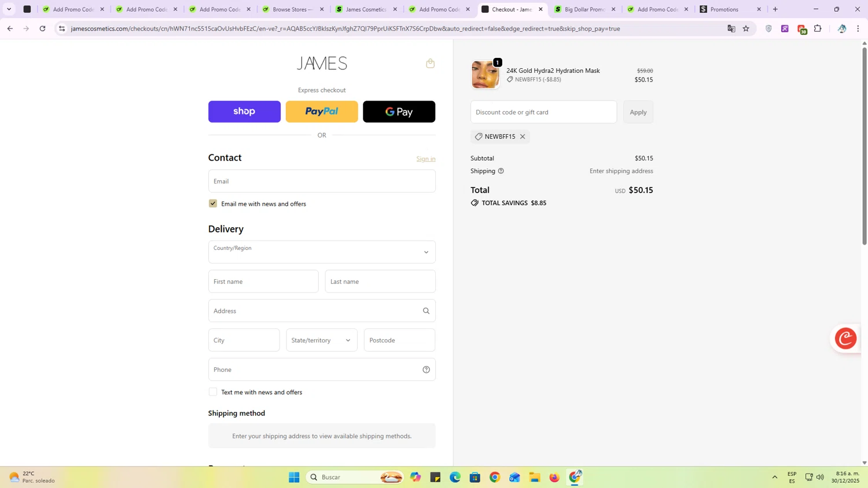Open a new browser tab
This screenshot has height=488, width=868.
pos(775,9)
